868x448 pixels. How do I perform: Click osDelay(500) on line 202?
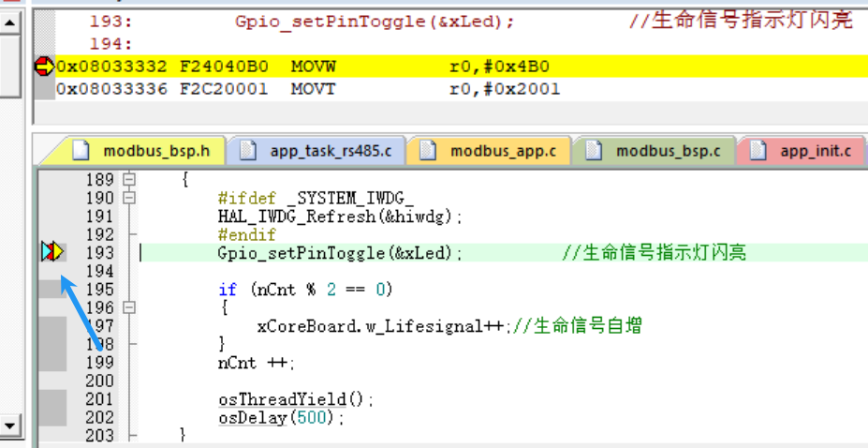(x=281, y=418)
